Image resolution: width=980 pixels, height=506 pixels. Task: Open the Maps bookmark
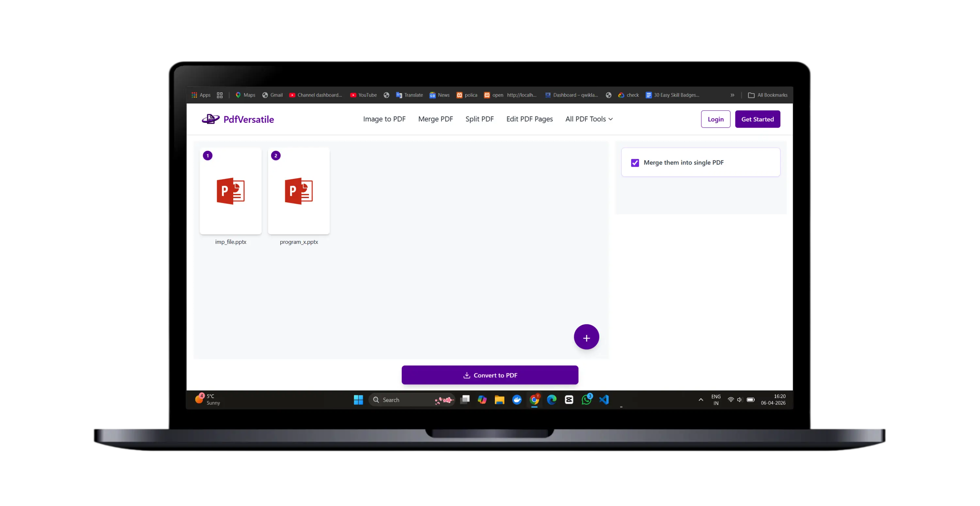tap(245, 95)
